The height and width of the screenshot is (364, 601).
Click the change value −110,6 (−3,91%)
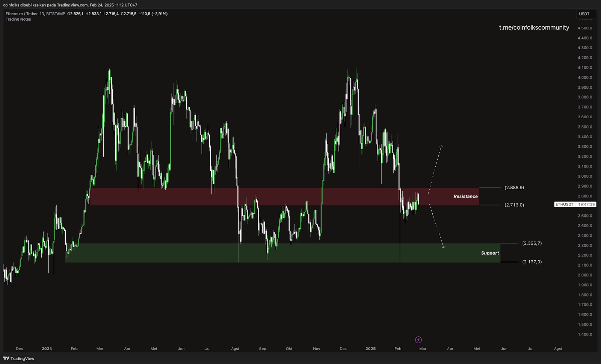click(153, 14)
